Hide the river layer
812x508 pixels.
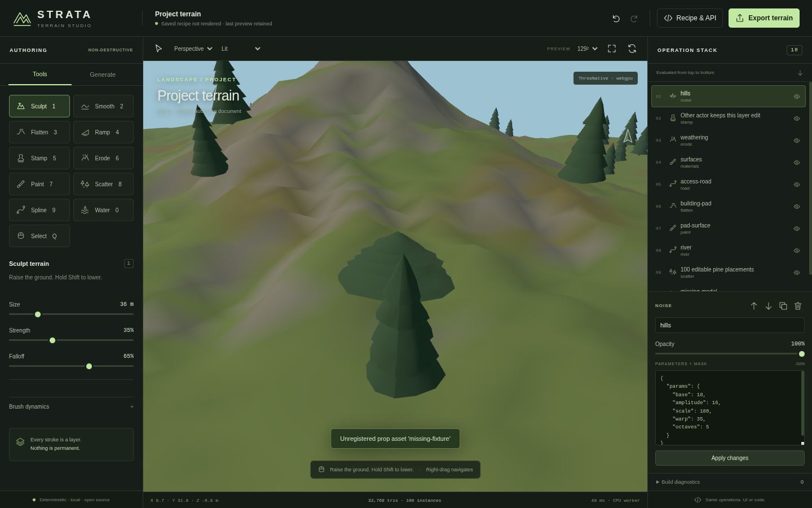[x=797, y=251]
